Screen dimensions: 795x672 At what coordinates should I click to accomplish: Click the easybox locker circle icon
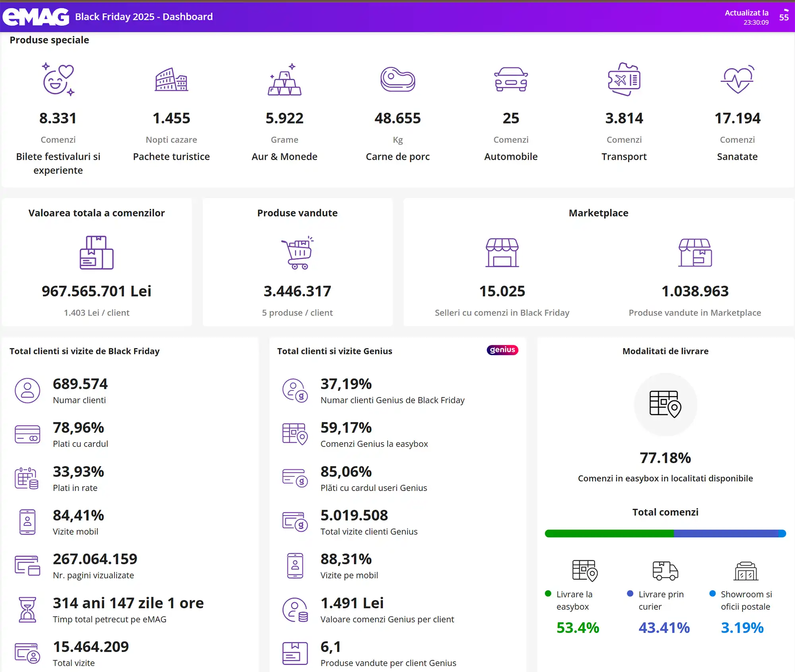665,404
